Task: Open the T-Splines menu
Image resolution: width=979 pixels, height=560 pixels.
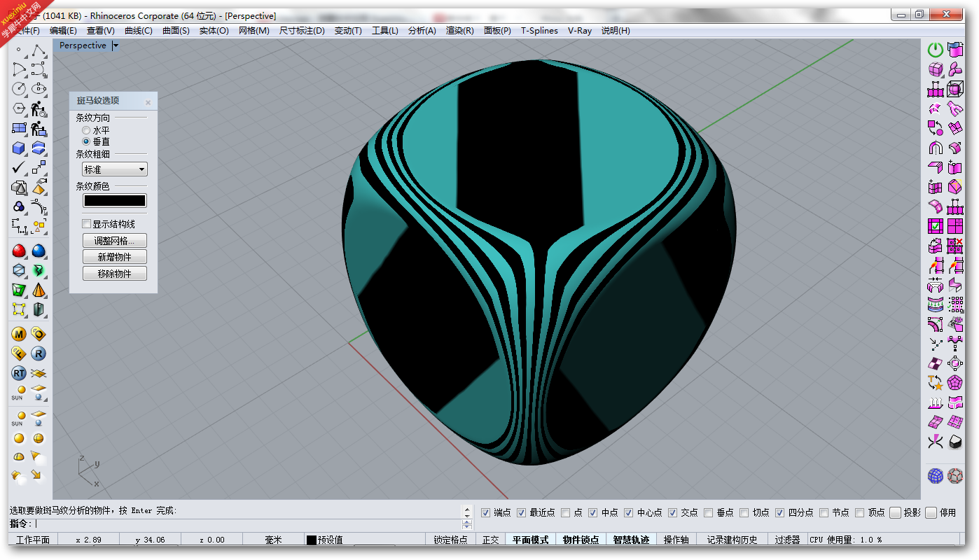Action: 539,31
